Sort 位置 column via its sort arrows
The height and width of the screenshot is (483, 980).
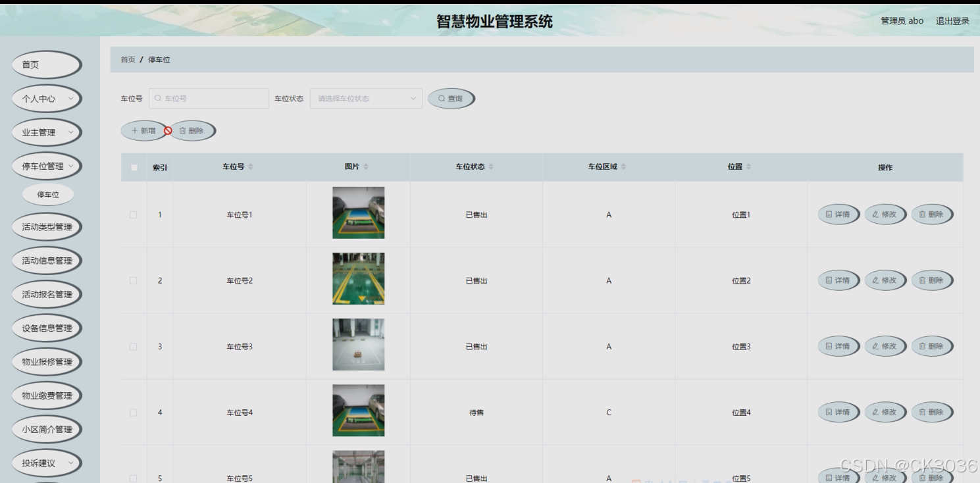coord(748,167)
